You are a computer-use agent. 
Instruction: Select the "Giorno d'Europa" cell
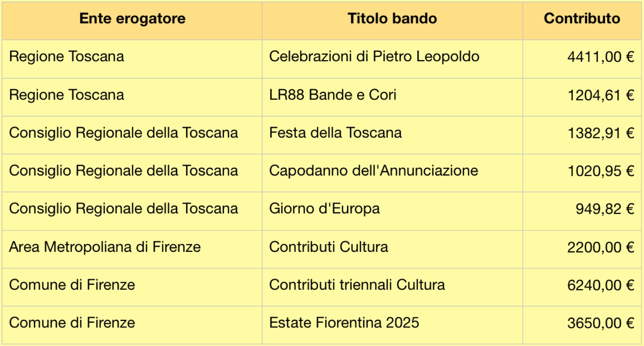point(324,209)
